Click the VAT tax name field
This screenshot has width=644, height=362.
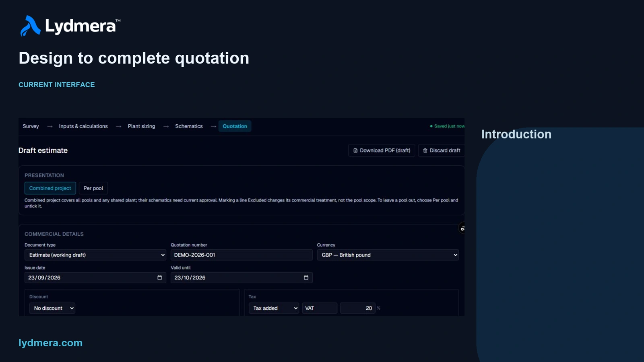tap(320, 308)
